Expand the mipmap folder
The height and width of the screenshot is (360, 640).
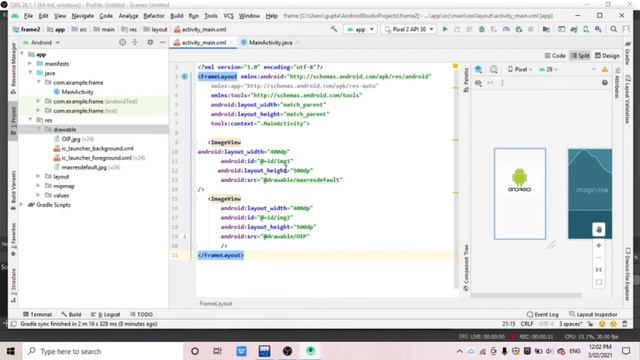point(38,186)
